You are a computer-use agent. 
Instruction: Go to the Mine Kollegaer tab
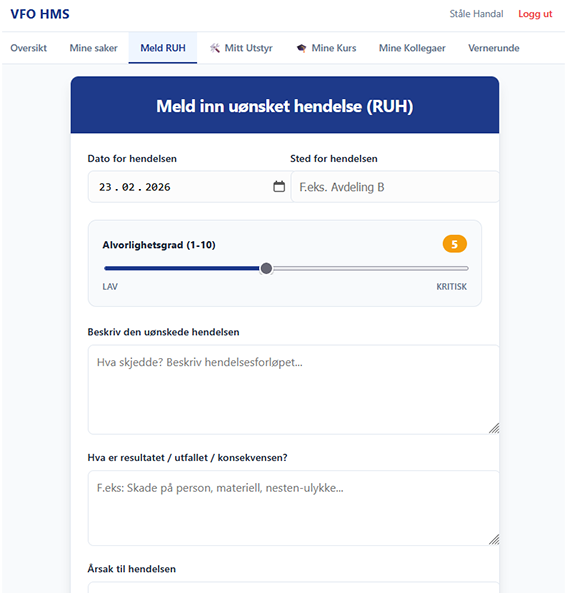point(412,48)
